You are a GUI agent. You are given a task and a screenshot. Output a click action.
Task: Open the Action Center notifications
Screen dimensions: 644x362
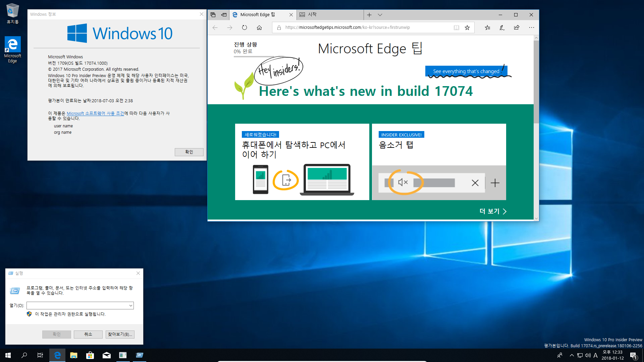point(633,356)
